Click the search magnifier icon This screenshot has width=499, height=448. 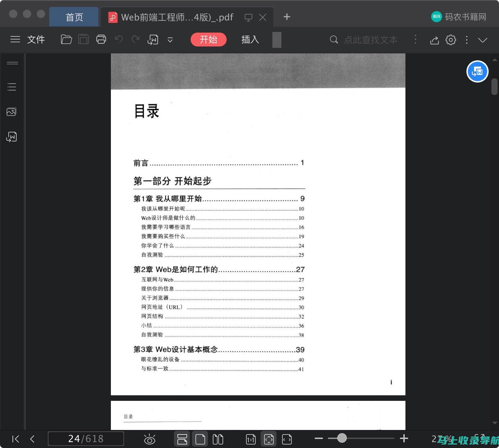(x=334, y=40)
